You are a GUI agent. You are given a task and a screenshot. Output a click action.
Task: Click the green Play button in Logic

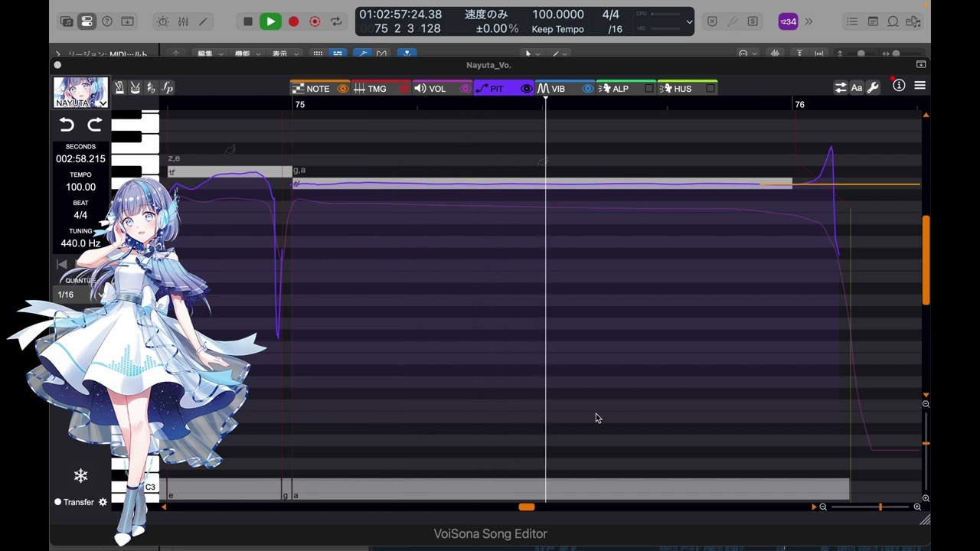pos(270,21)
